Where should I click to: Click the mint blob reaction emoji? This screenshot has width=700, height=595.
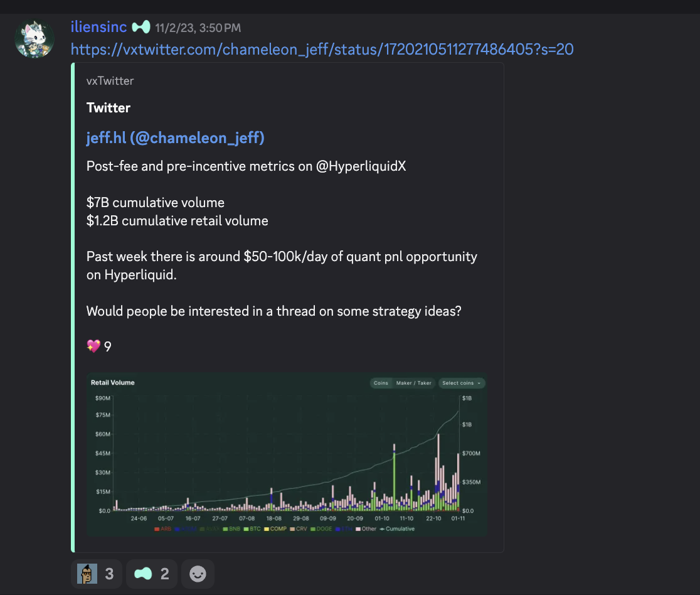coord(143,574)
